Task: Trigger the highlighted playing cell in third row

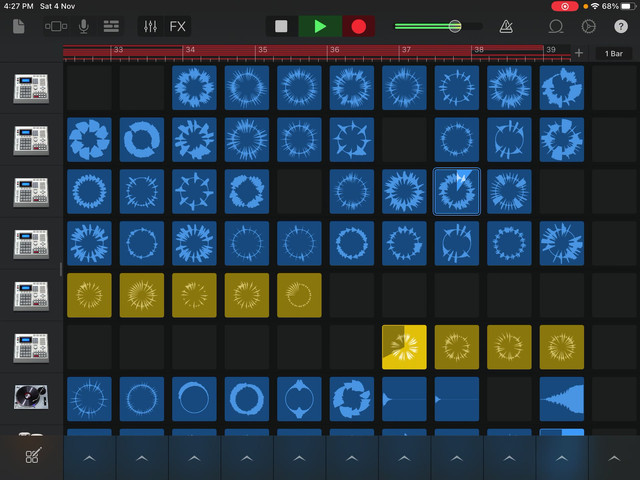Action: pos(456,191)
